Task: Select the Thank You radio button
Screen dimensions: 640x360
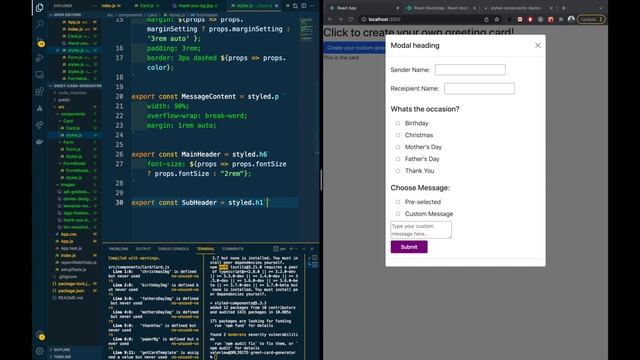Action: tap(398, 171)
